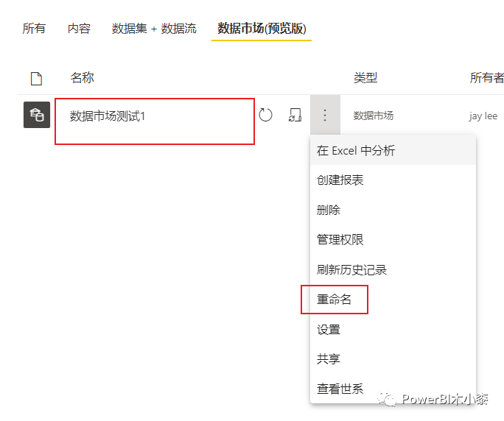Screen dimensions: 504x421
Task: Sort by the 名称 column header
Action: (x=83, y=78)
